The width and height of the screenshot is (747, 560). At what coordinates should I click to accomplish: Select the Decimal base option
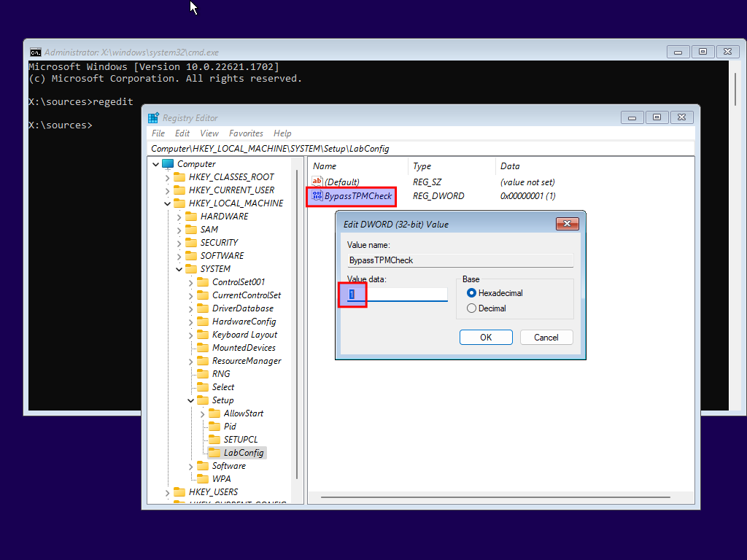click(487, 308)
